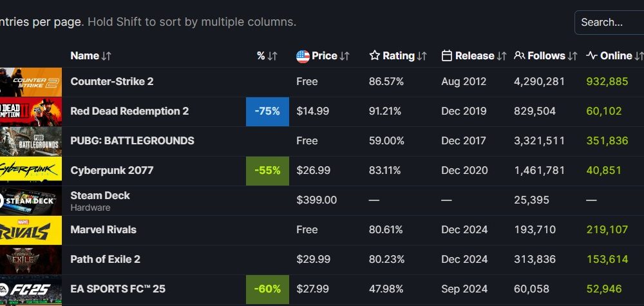Open Steam Deck product link

coord(100,195)
